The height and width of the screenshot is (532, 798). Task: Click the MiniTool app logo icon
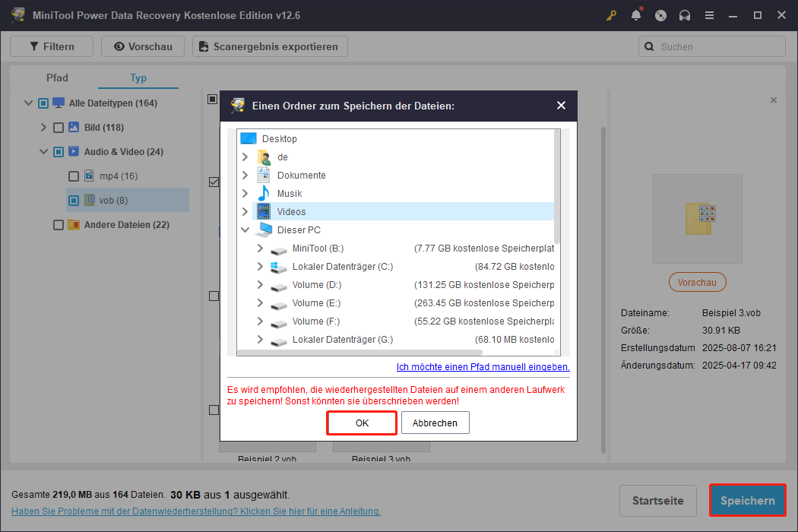(18, 14)
